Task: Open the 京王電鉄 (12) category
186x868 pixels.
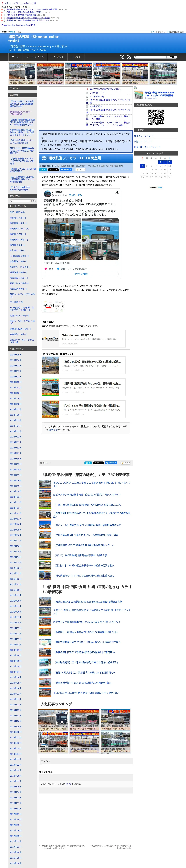Action: (x=16, y=302)
